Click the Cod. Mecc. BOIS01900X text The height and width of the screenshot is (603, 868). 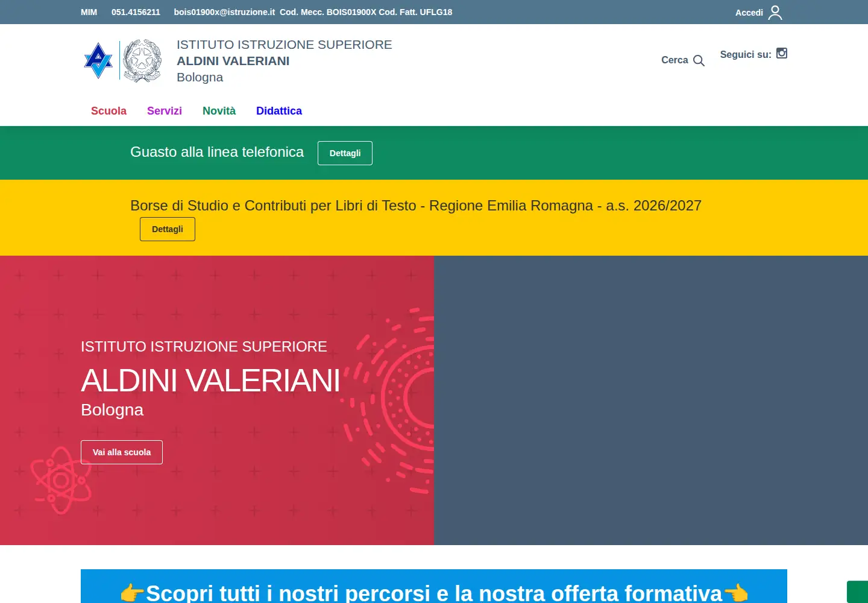click(x=328, y=12)
